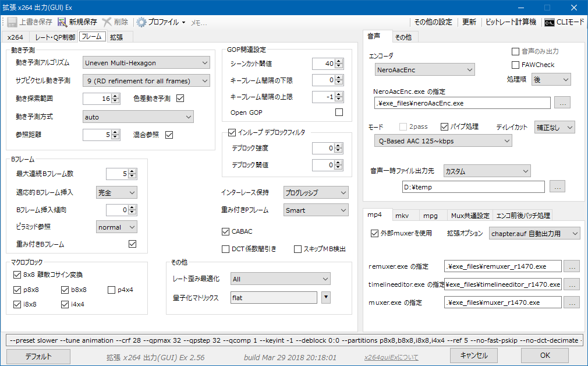The image size is (588, 366).
Task: Switch to レート・QP制御 tab
Action: (x=55, y=37)
